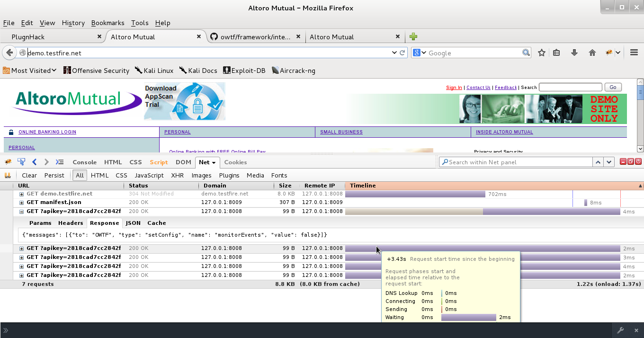This screenshot has width=644, height=338.
Task: Click the browser Back button
Action: pyautogui.click(x=9, y=53)
